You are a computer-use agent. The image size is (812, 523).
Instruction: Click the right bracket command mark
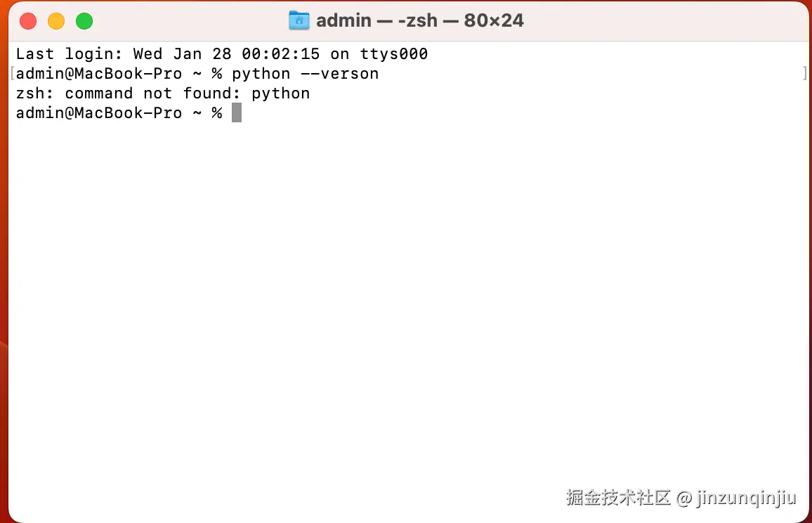pyautogui.click(x=805, y=74)
